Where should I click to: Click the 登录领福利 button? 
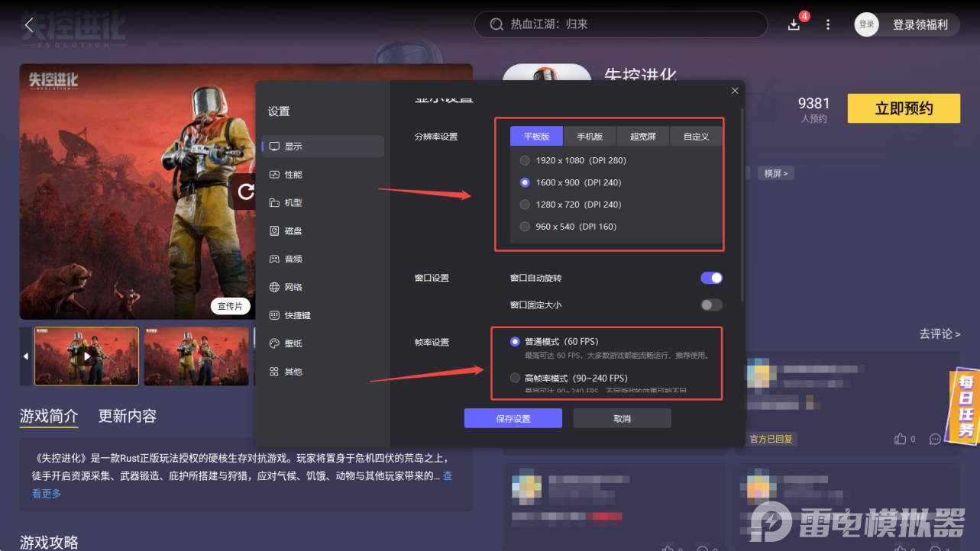[920, 24]
